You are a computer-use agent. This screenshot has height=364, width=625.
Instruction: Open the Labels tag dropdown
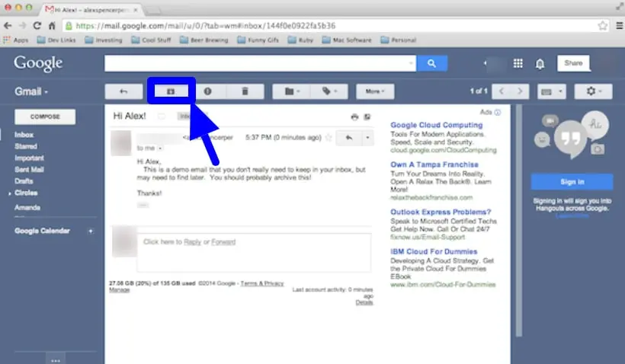point(329,91)
